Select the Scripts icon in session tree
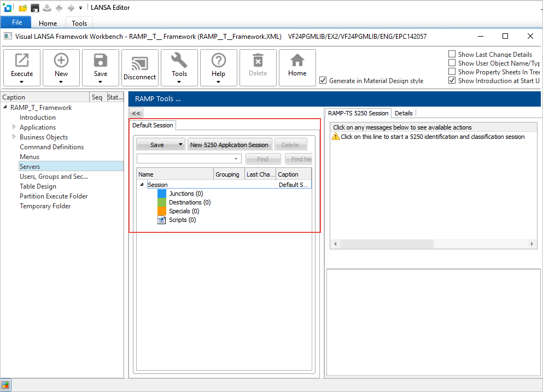 161,220
